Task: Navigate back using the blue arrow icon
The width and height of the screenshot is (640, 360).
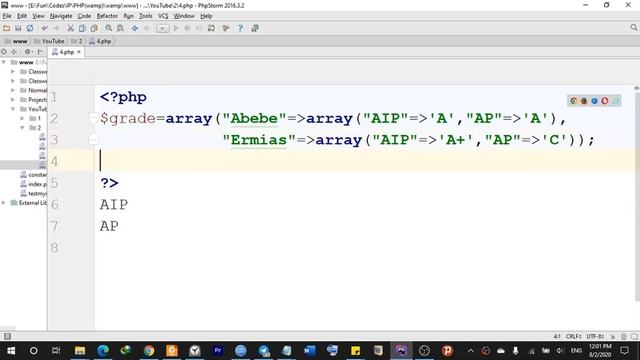Action: point(135,28)
